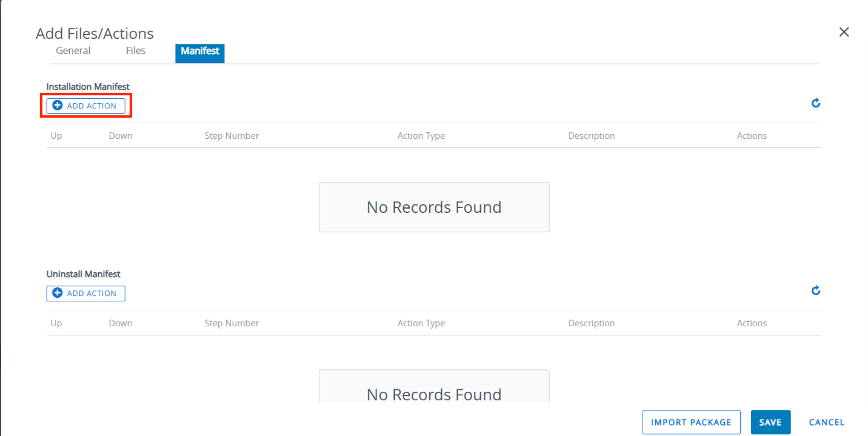Click Actions column header in Installation Manifest

[752, 136]
